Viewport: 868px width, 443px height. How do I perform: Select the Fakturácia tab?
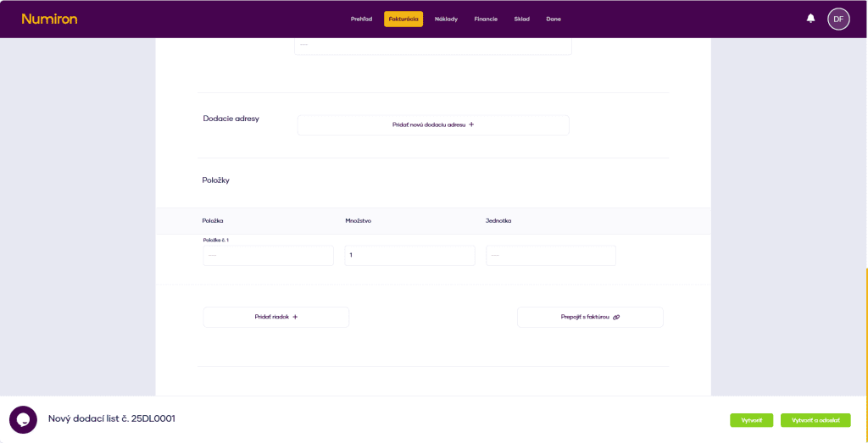(403, 19)
